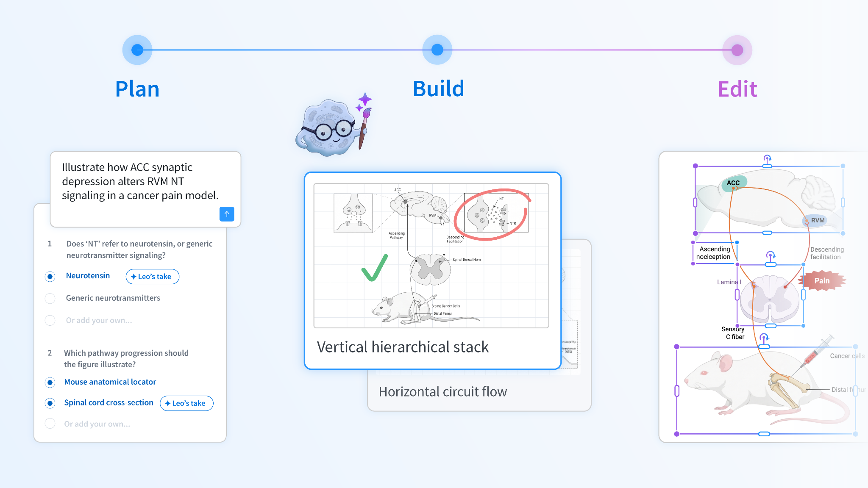Screen dimensions: 868x488
Task: Select the Mouse anatomical locator radio
Action: pyautogui.click(x=50, y=383)
